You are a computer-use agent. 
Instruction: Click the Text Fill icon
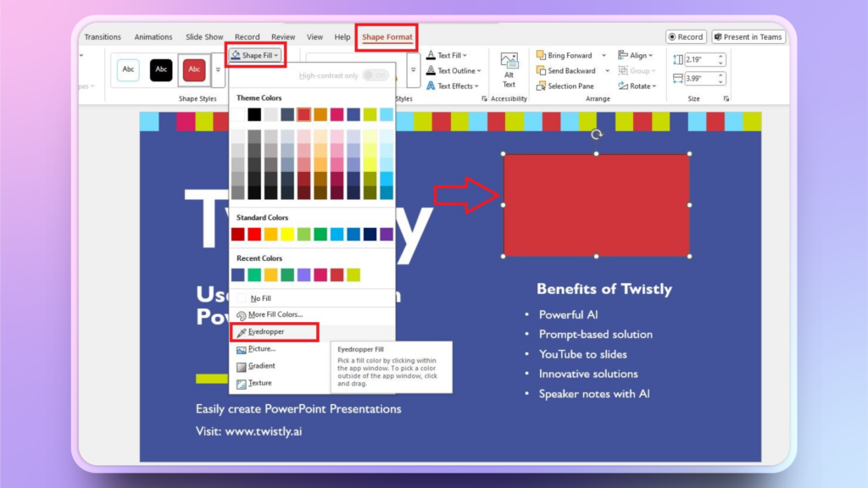[x=431, y=55]
